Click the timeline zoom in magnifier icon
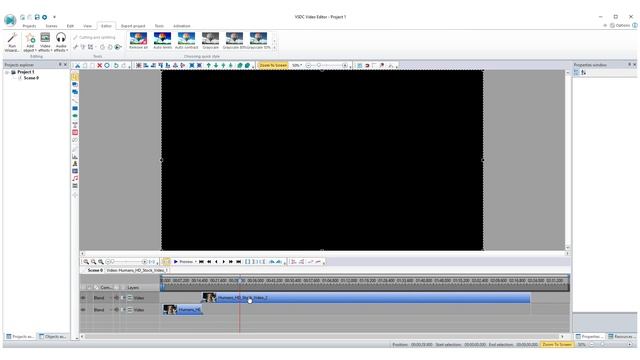640x360 pixels. click(86, 262)
